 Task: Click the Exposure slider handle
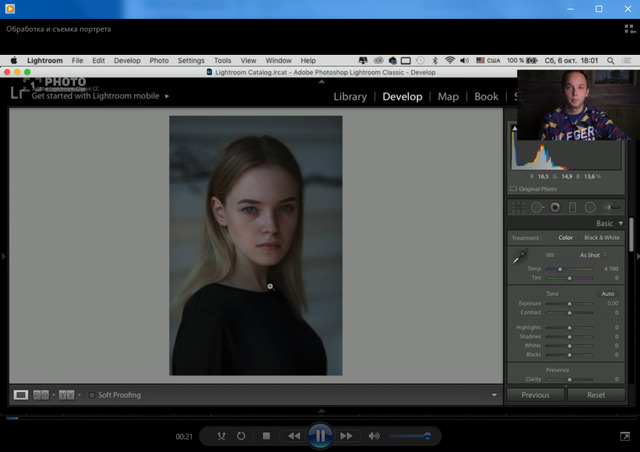click(569, 303)
